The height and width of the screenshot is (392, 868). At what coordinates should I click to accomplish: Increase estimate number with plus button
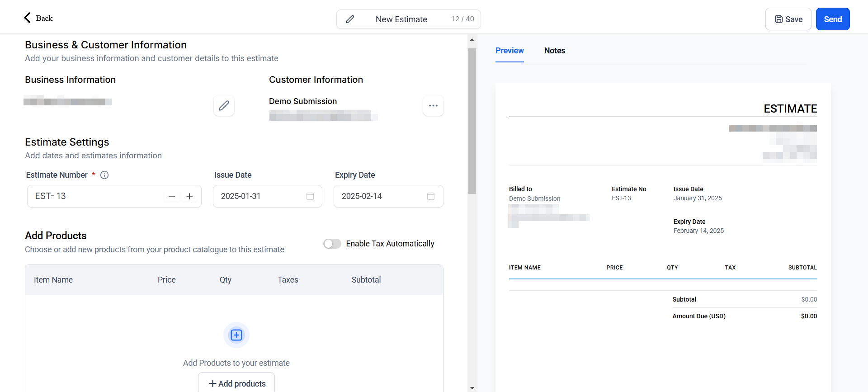click(x=189, y=196)
